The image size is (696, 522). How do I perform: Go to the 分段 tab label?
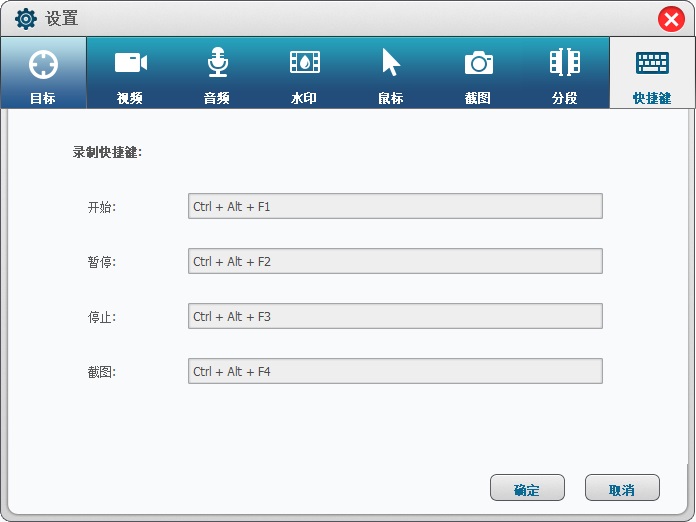coord(565,98)
